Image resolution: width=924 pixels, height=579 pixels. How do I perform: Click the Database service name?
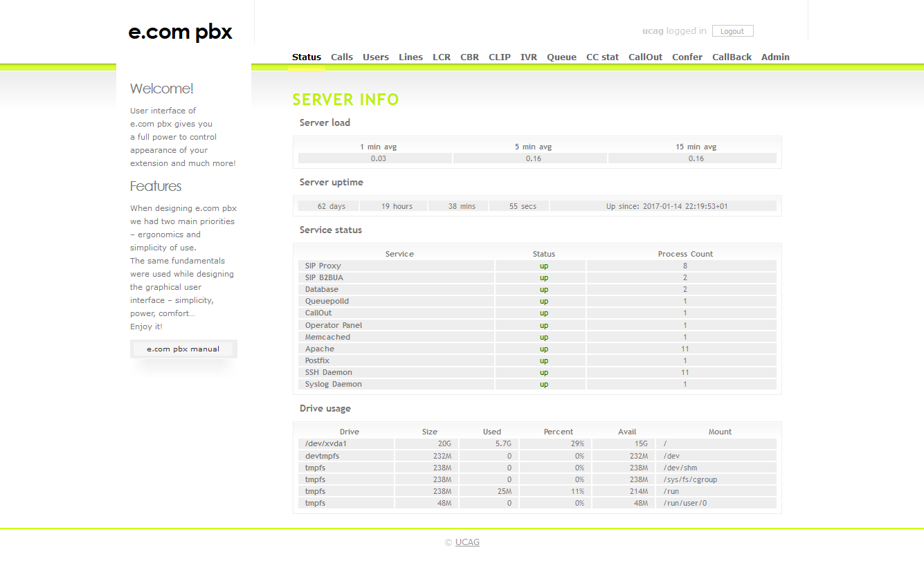pyautogui.click(x=322, y=289)
